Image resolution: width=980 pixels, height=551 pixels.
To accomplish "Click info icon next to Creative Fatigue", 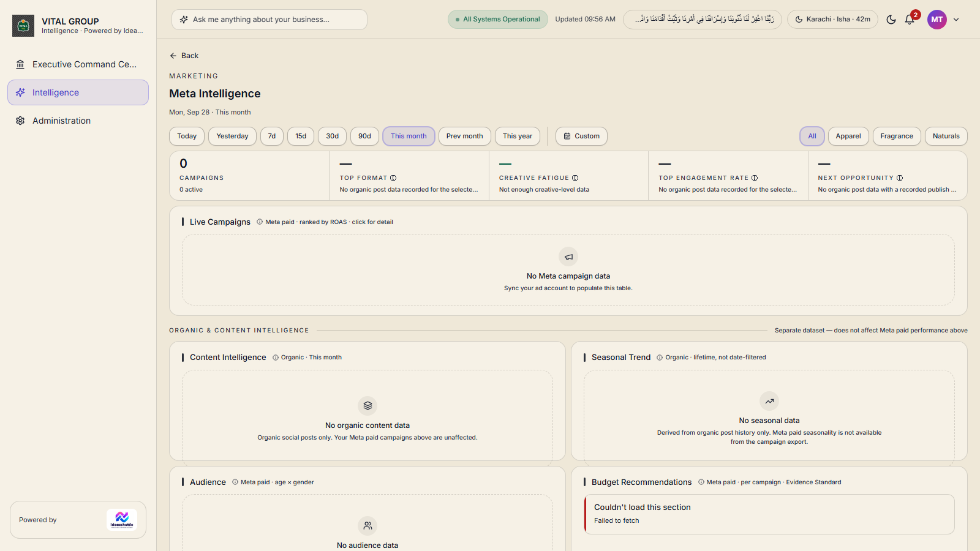I will [575, 178].
